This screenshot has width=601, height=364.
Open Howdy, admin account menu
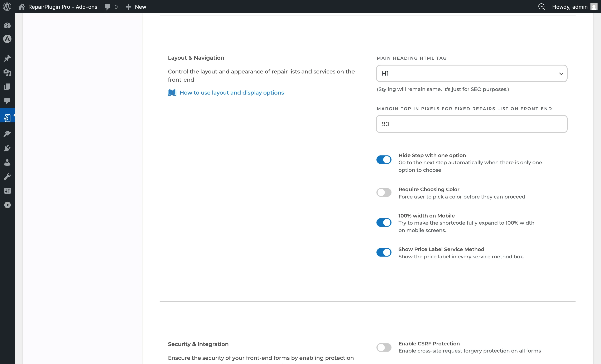(570, 7)
